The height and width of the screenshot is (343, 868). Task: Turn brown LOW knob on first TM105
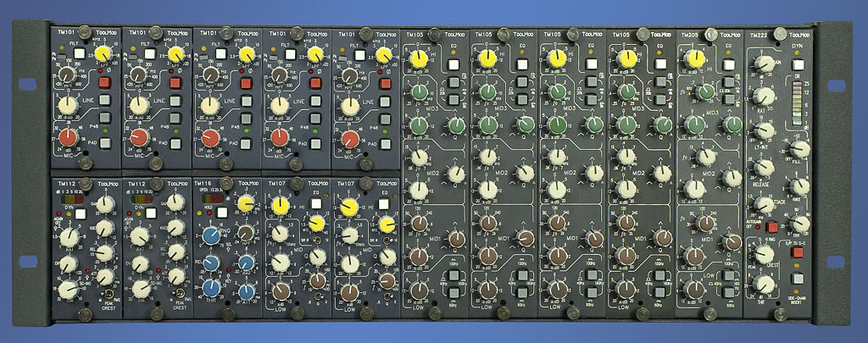(x=419, y=290)
